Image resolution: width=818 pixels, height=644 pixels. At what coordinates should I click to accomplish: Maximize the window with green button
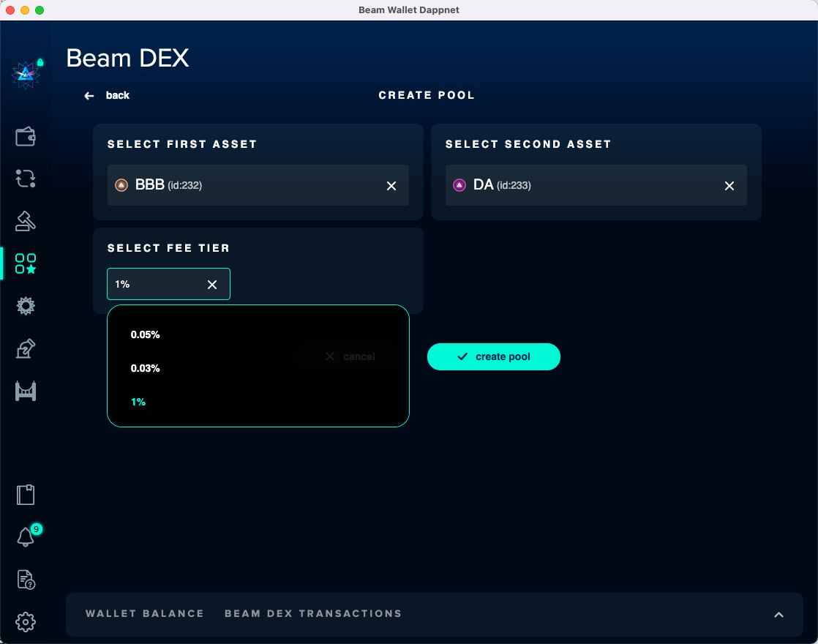click(x=39, y=10)
